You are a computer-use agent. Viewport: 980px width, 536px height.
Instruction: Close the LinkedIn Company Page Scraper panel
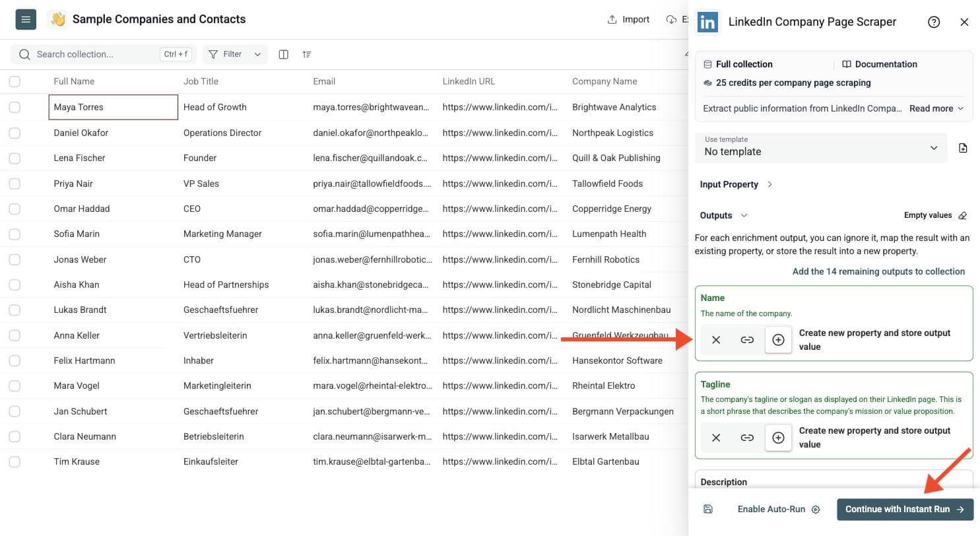pos(964,22)
